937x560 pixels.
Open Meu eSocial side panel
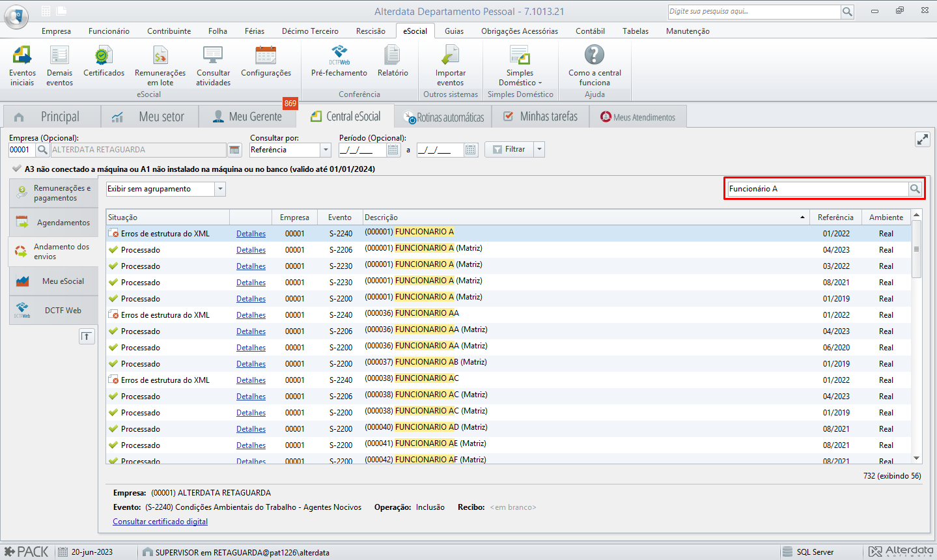pyautogui.click(x=54, y=281)
